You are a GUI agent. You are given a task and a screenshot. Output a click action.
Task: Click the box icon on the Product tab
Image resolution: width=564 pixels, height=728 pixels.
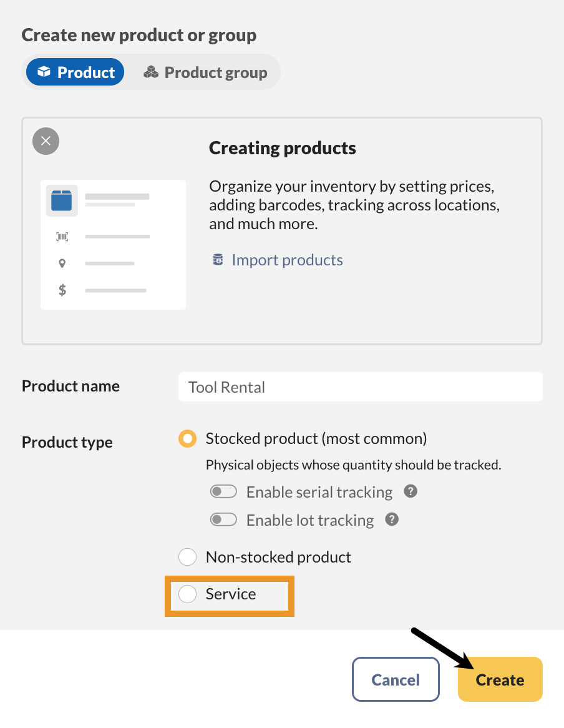pyautogui.click(x=43, y=72)
